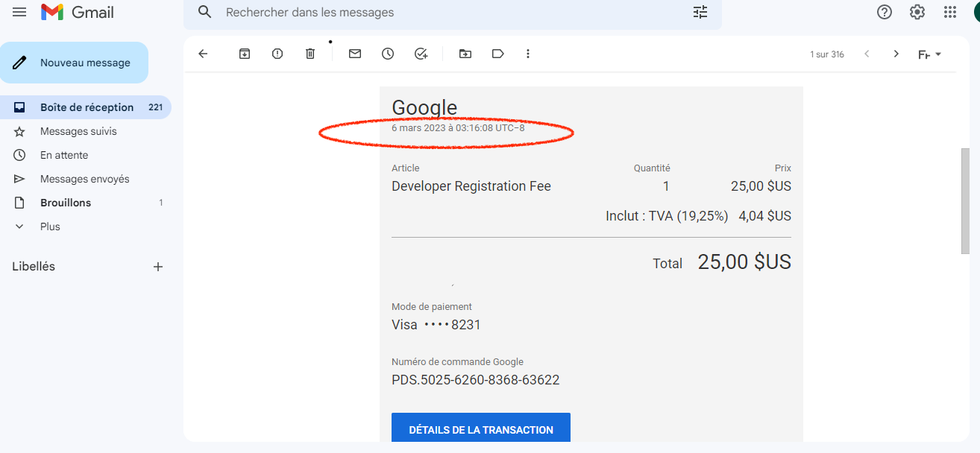Viewport: 980px width, 453px height.
Task: Mark the message as unread
Action: click(x=355, y=54)
